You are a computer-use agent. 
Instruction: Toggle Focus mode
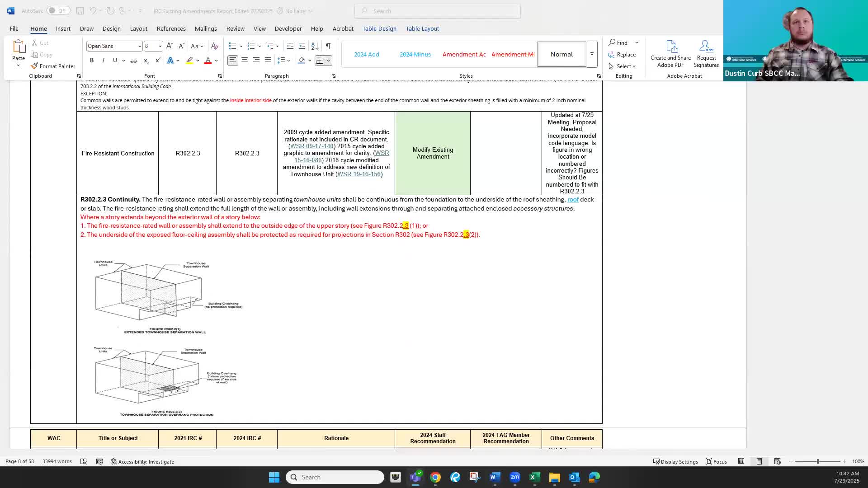click(716, 461)
